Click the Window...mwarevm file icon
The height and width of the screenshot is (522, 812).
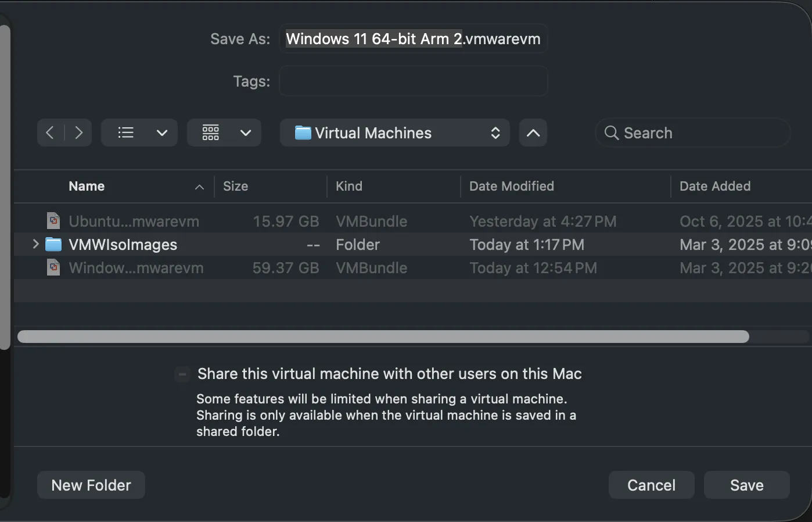53,267
